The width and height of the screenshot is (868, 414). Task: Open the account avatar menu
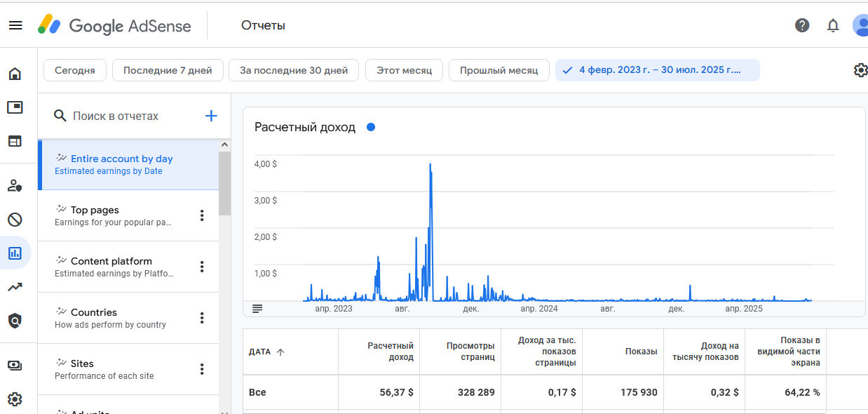[x=860, y=26]
